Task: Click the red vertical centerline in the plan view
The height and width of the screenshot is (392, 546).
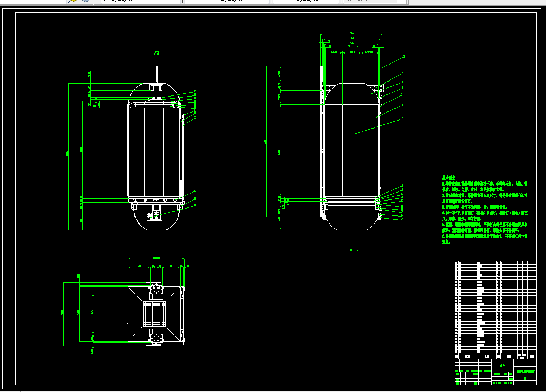Action: click(x=156, y=318)
